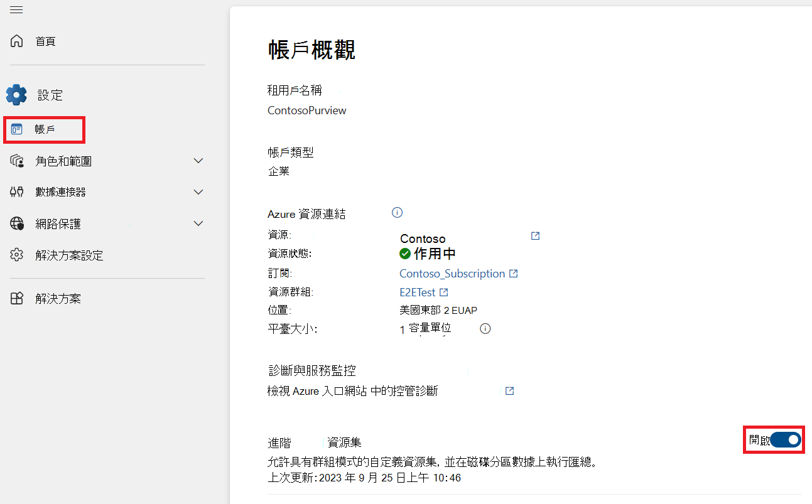Click the 資源狀態: label
The image size is (812, 504).
[290, 254]
